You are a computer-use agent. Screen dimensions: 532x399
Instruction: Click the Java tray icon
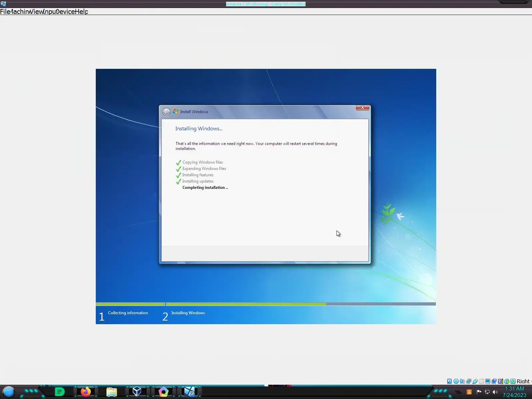click(x=469, y=392)
